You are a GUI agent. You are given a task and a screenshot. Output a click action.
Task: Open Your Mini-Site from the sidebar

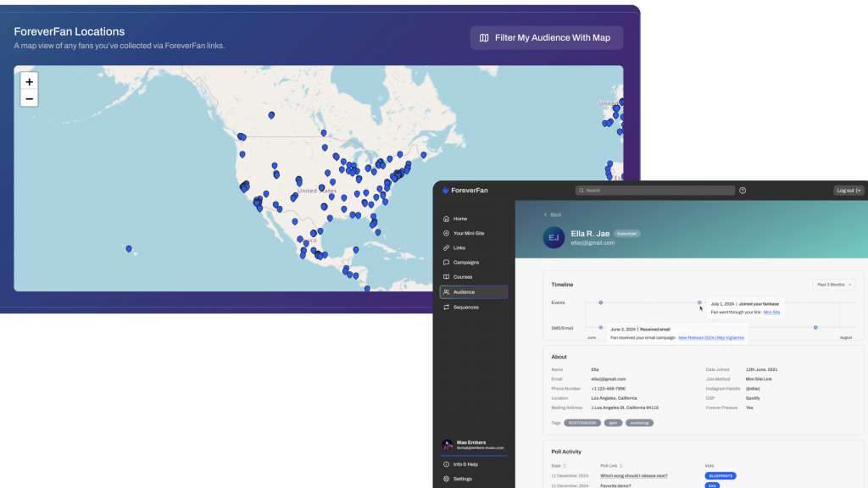pos(469,233)
